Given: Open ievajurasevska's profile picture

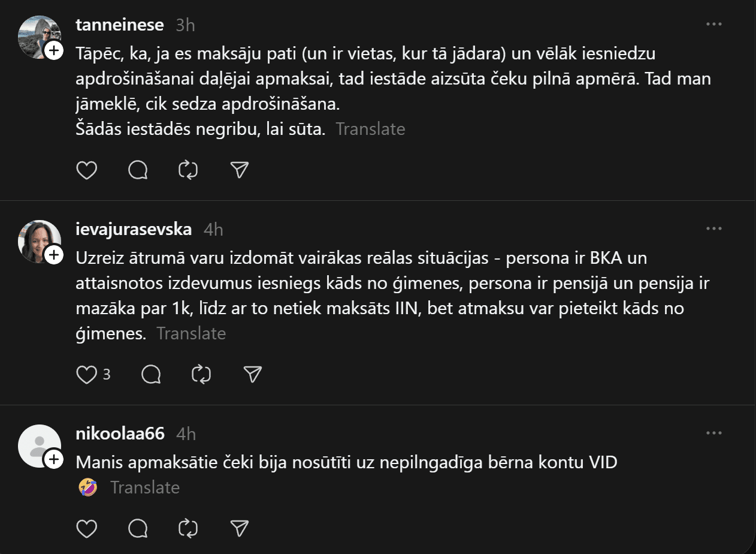Looking at the screenshot, I should point(40,241).
